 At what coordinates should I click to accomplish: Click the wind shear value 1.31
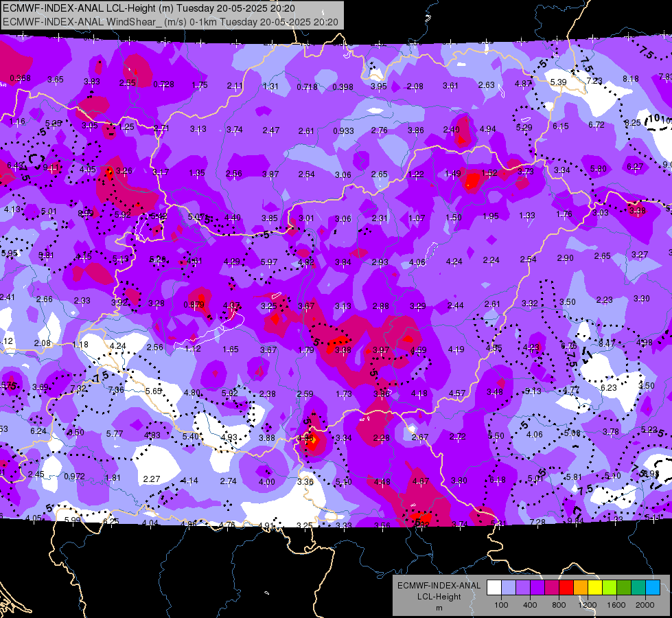(x=270, y=87)
